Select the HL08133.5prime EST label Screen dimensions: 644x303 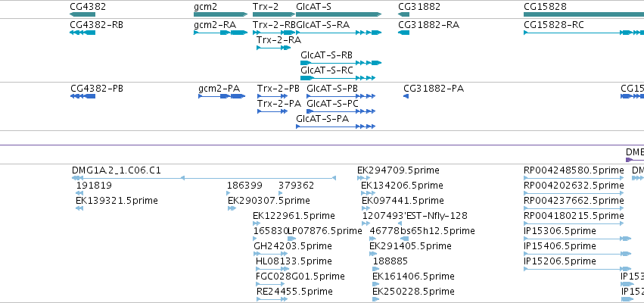(294, 261)
